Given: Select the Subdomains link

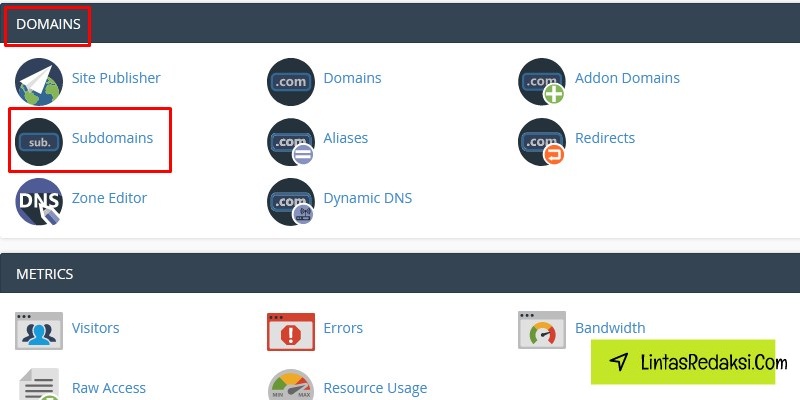Looking at the screenshot, I should tap(112, 138).
